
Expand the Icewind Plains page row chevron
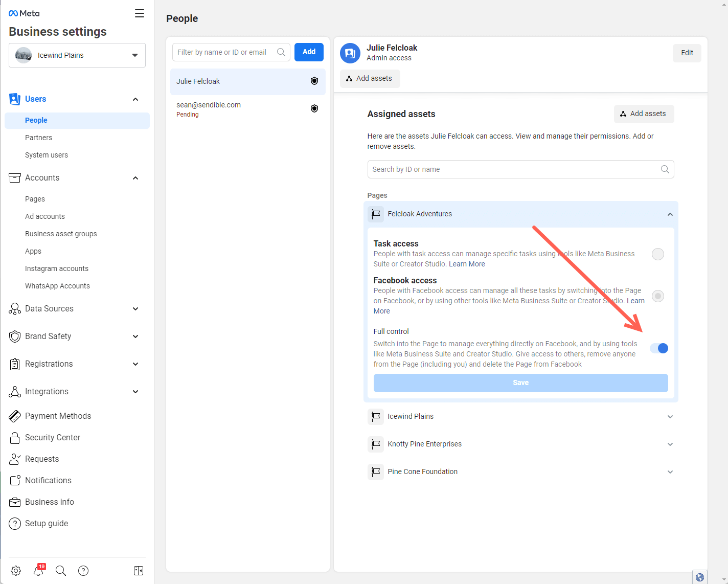click(670, 417)
